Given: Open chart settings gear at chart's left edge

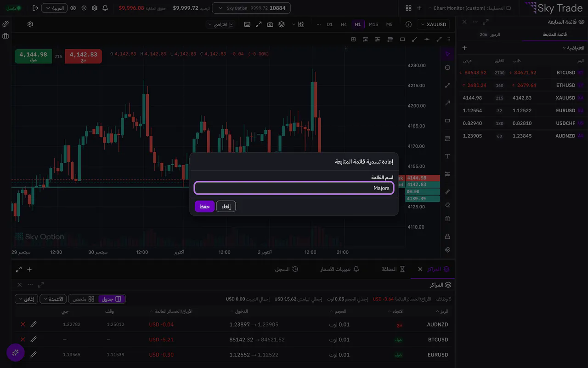Looking at the screenshot, I should (30, 24).
